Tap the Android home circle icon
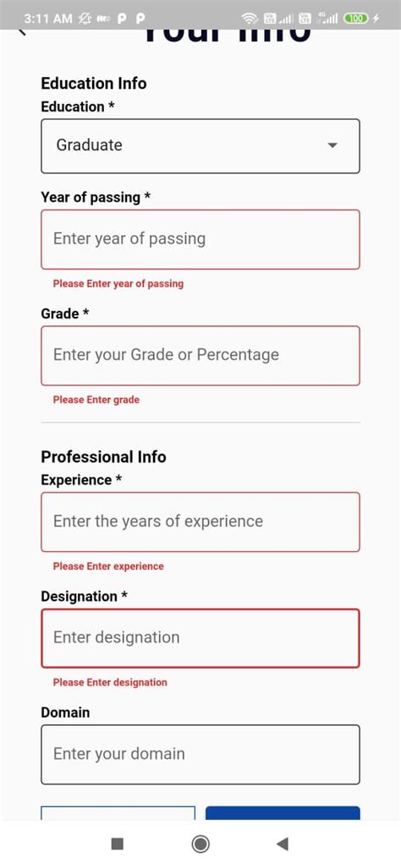 (200, 843)
